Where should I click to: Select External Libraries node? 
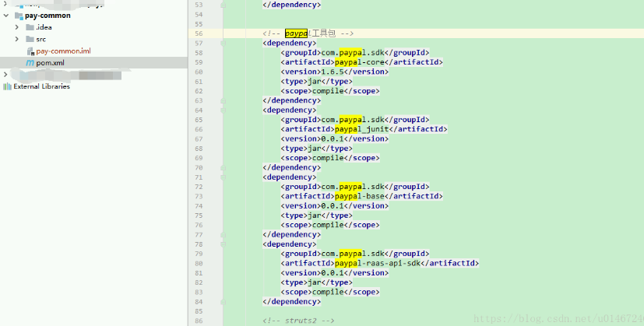tap(41, 86)
